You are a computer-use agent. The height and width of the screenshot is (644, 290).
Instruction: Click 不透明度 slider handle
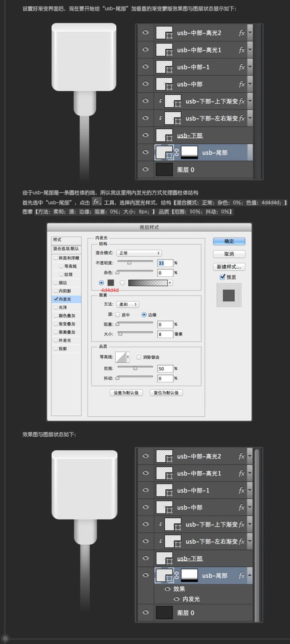pyautogui.click(x=129, y=263)
